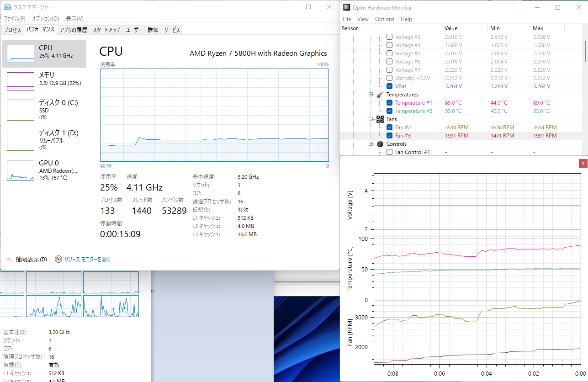Viewport: 588px width, 382px height.
Task: Click the 4.11 GHz speed value
Action: click(x=144, y=187)
